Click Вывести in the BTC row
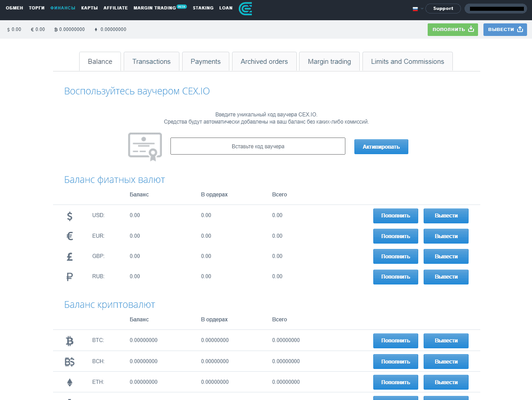Viewport: 532px width, 400px height. click(446, 341)
